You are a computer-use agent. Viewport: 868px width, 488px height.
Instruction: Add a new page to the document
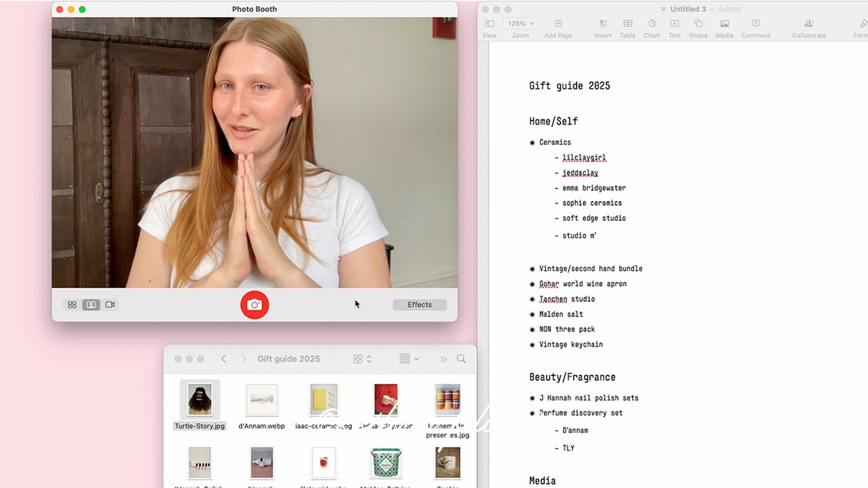558,28
